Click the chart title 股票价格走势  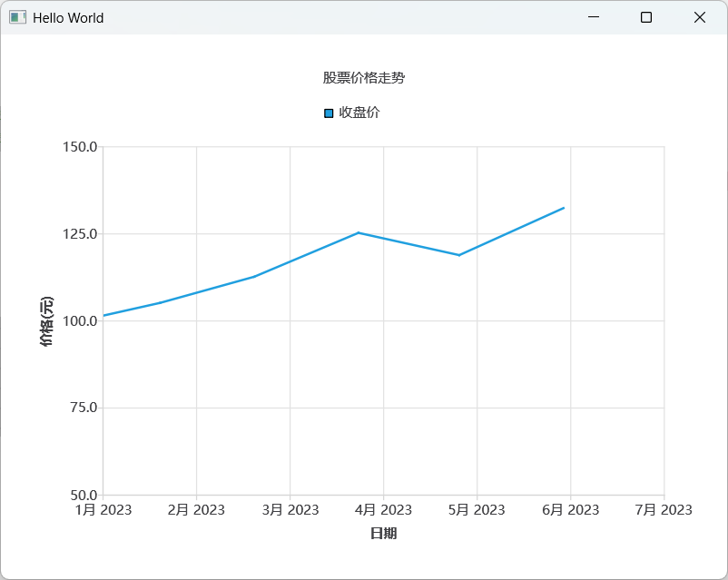coord(363,77)
